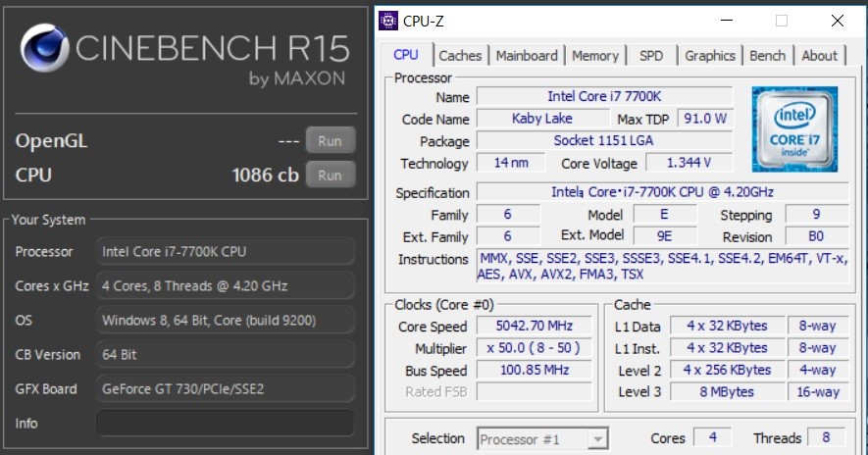The image size is (868, 455).
Task: Click the Code Name value Kaby Lake
Action: click(542, 119)
